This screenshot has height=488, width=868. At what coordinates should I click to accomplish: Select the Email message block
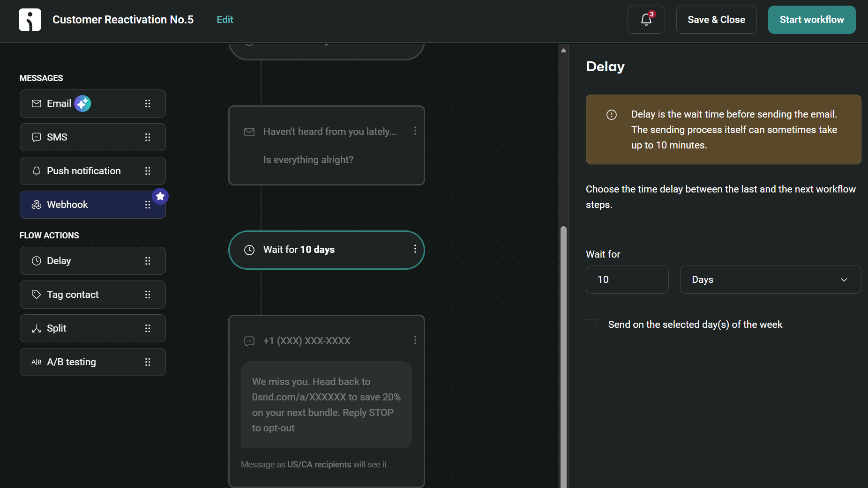click(x=93, y=104)
